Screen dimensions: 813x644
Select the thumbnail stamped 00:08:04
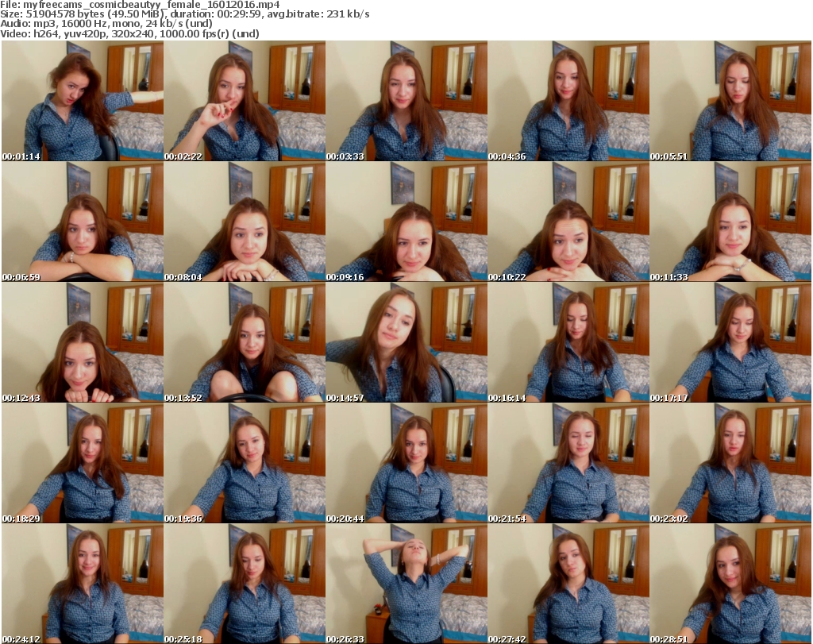(x=245, y=222)
